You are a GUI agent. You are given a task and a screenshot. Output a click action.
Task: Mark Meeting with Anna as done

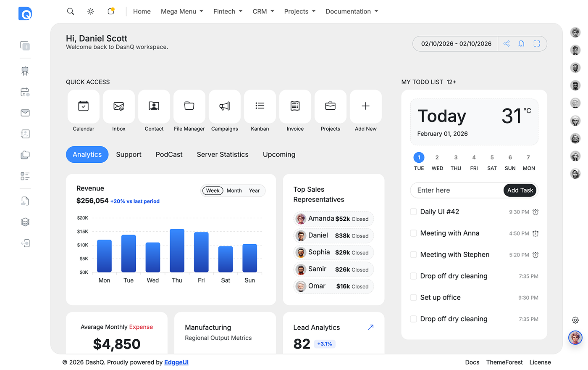(x=413, y=233)
